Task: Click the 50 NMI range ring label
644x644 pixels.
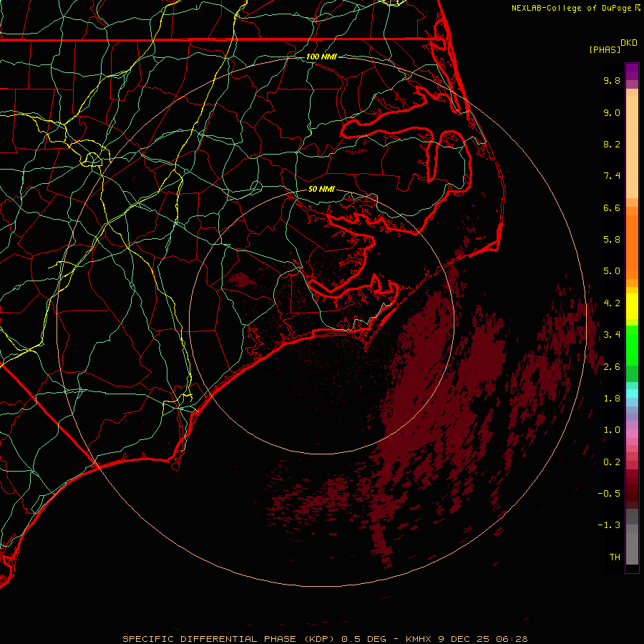Action: [x=321, y=190]
